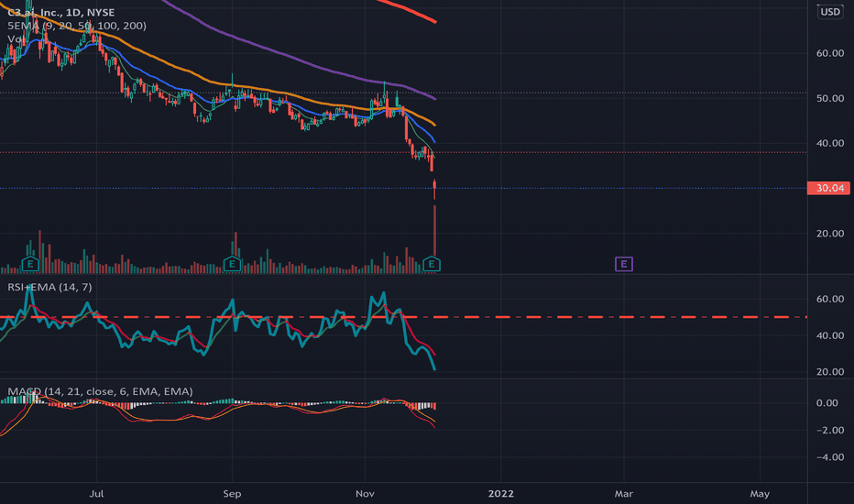Click the earnings marker near September
The width and height of the screenshot is (854, 504).
tap(232, 264)
